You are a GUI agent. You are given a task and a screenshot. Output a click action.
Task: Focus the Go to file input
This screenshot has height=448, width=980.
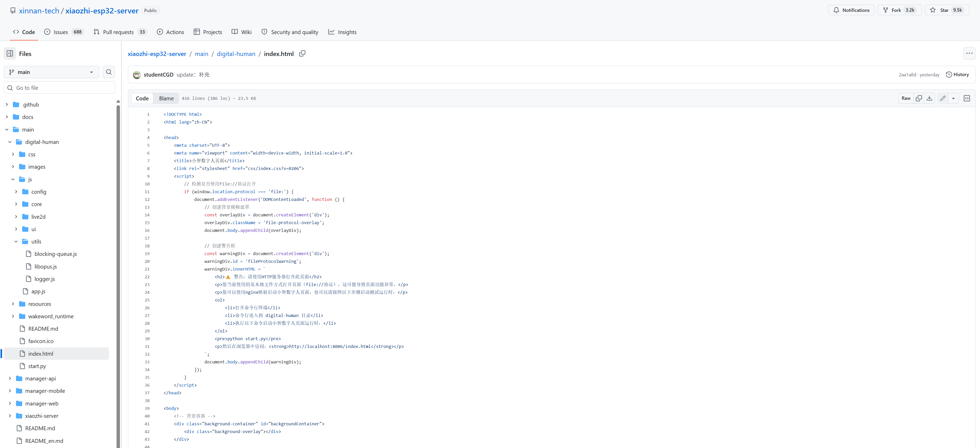tap(59, 88)
